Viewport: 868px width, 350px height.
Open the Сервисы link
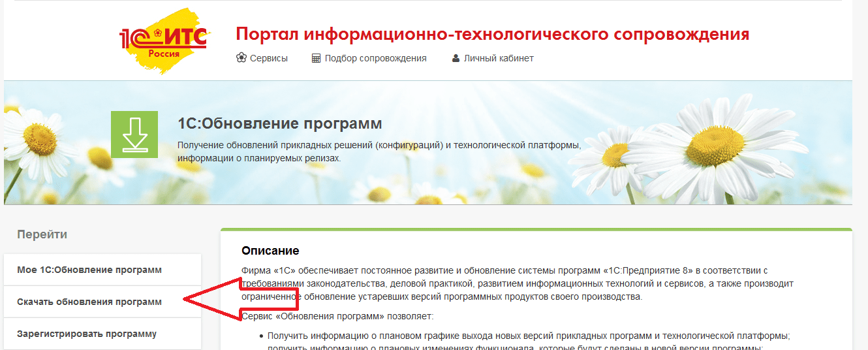(268, 58)
